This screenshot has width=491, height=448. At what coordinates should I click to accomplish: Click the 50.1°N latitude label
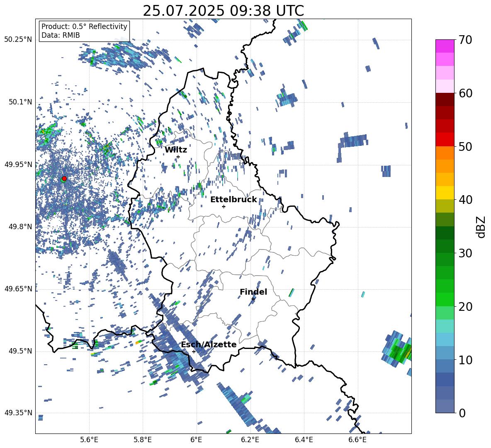coord(20,102)
